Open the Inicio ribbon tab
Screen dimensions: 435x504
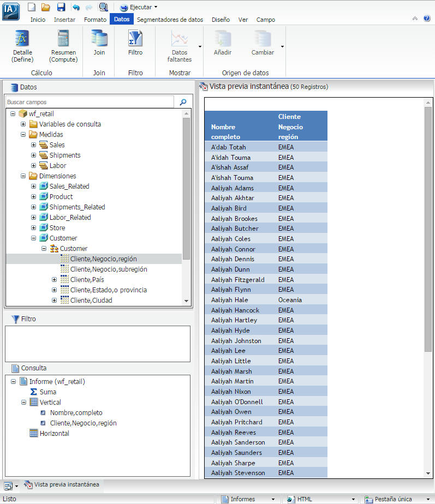click(38, 20)
